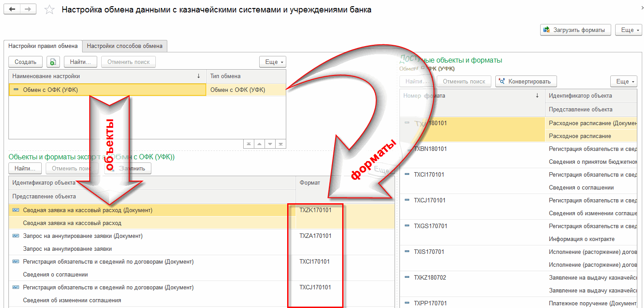This screenshot has height=308, width=644.
Task: Select format cell TXCI170101 in export table
Action: [x=315, y=262]
